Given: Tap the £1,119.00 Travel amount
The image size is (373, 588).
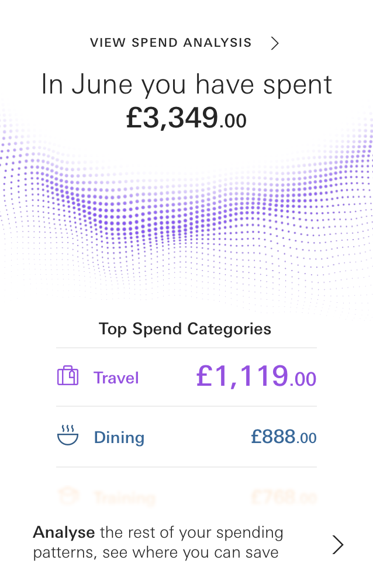Looking at the screenshot, I should (255, 377).
